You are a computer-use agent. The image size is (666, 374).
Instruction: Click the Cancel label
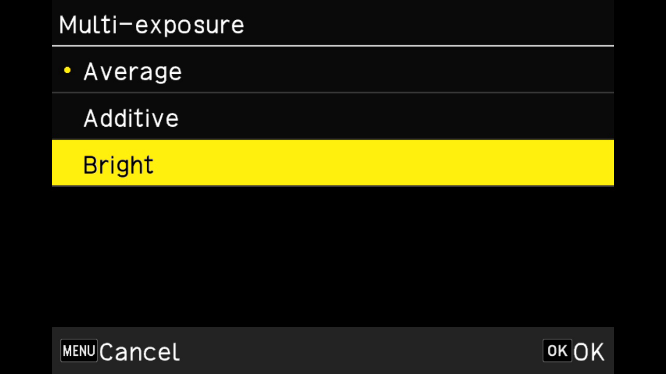(x=139, y=352)
